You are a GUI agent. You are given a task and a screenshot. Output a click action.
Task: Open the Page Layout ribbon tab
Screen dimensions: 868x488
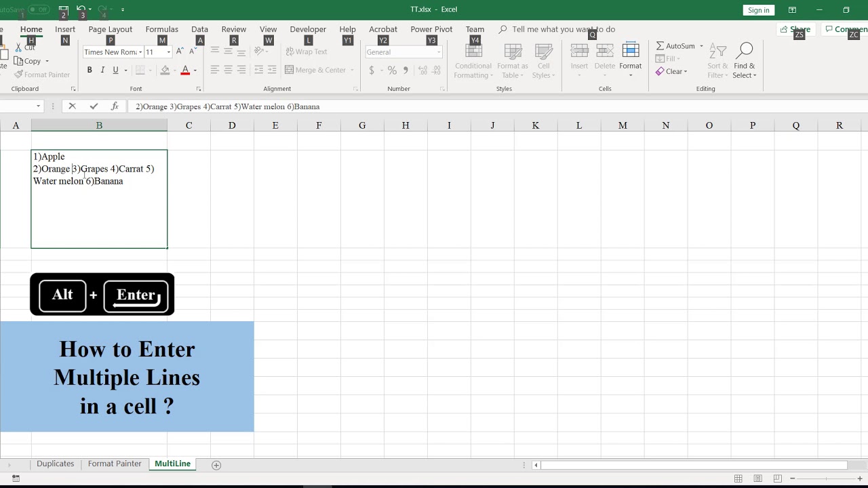tap(110, 29)
